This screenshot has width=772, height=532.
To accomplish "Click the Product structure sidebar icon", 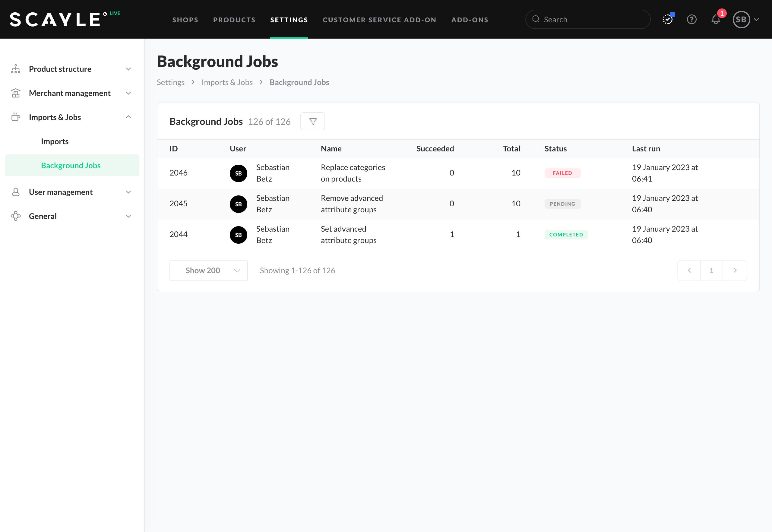I will pyautogui.click(x=16, y=69).
